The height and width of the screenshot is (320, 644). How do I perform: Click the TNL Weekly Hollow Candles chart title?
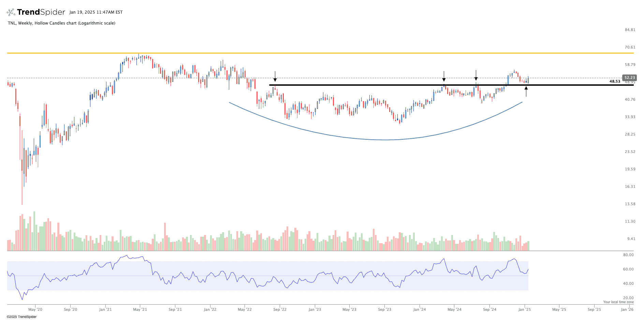click(x=62, y=23)
